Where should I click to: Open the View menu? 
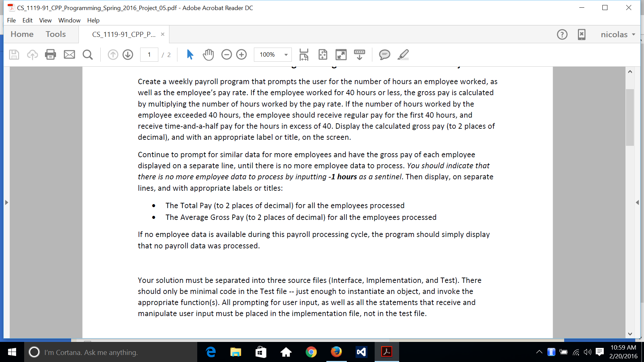point(45,20)
